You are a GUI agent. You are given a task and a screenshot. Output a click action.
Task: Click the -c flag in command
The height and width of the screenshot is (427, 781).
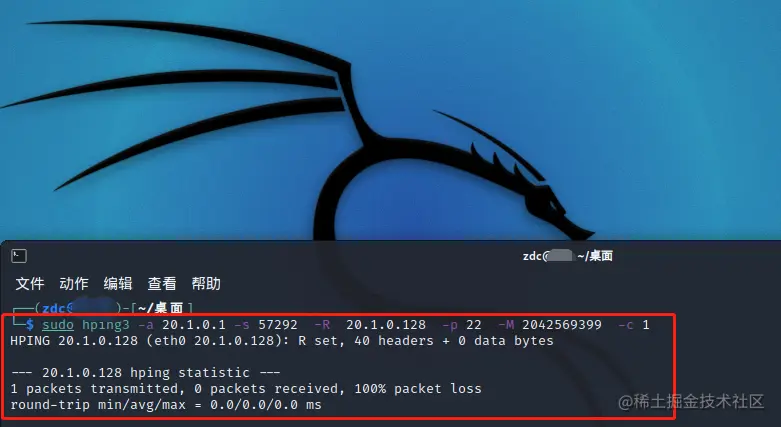626,325
